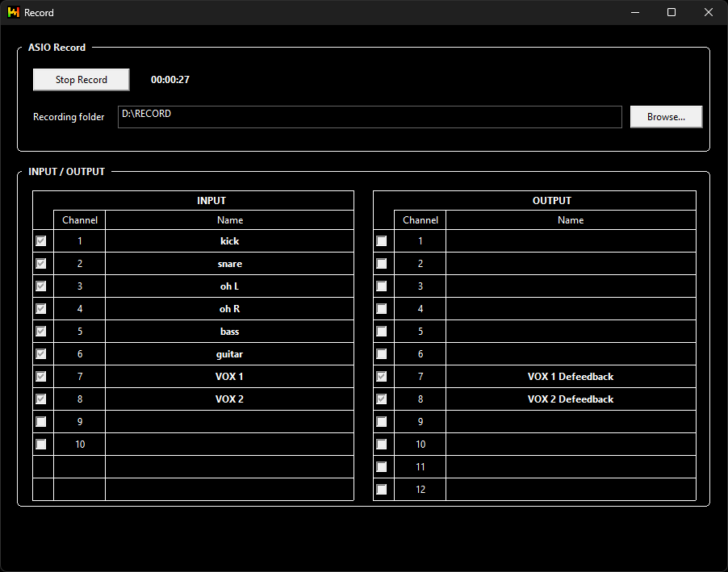Click the Stop Record button
Screen dimensions: 728x572
pyautogui.click(x=82, y=79)
